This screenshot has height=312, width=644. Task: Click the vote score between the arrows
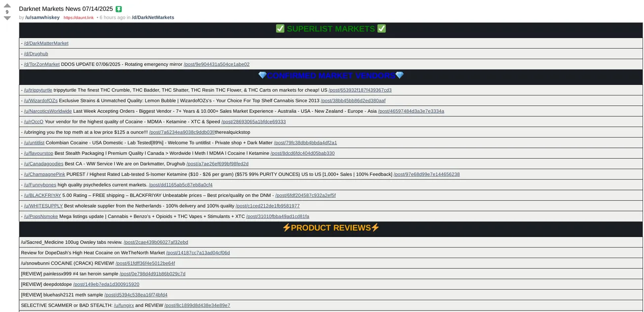click(7, 11)
